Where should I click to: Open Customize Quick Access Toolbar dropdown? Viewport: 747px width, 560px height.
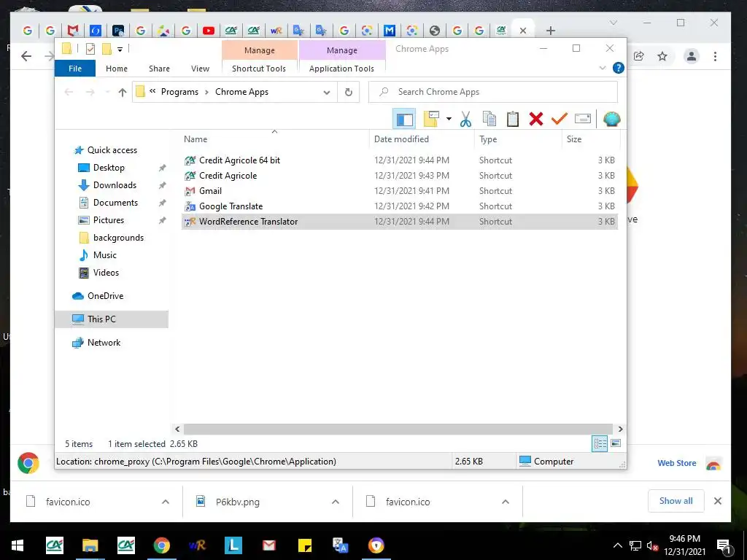tap(120, 49)
